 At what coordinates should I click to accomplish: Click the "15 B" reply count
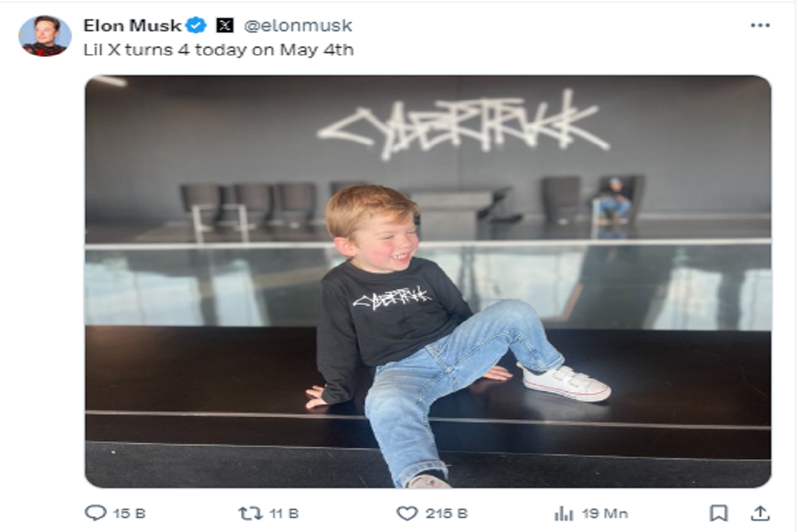pos(129,513)
